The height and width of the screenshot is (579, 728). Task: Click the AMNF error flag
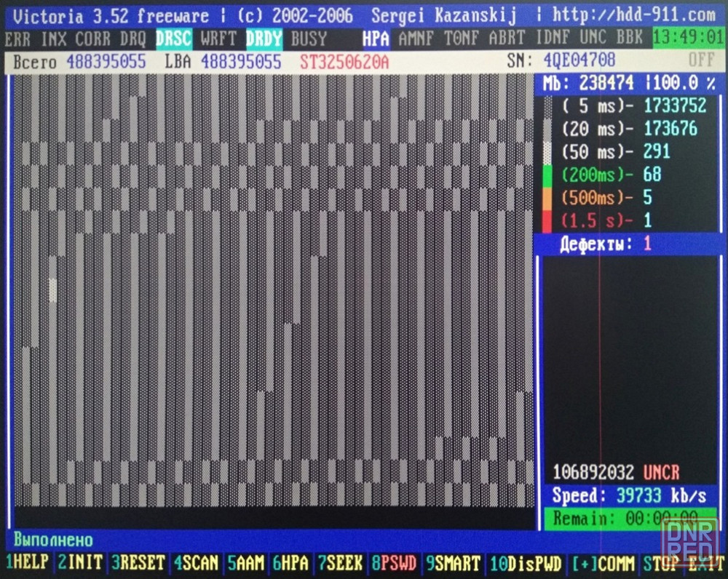tap(416, 38)
